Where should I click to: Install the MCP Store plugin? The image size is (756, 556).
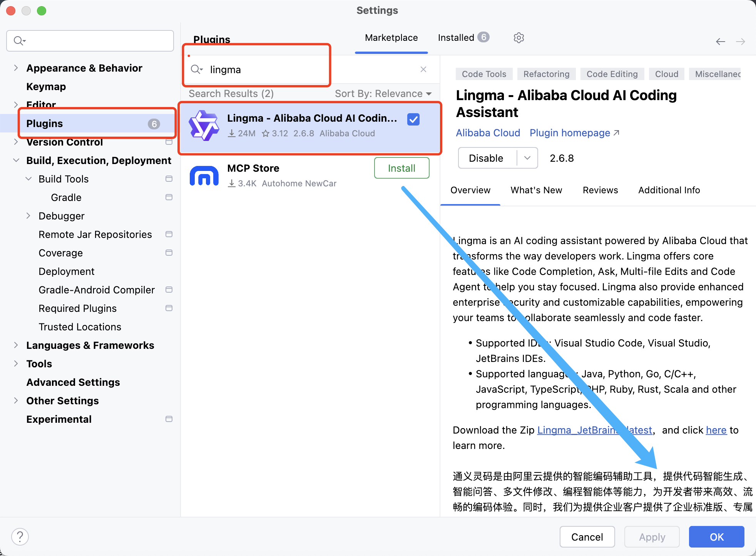(401, 168)
